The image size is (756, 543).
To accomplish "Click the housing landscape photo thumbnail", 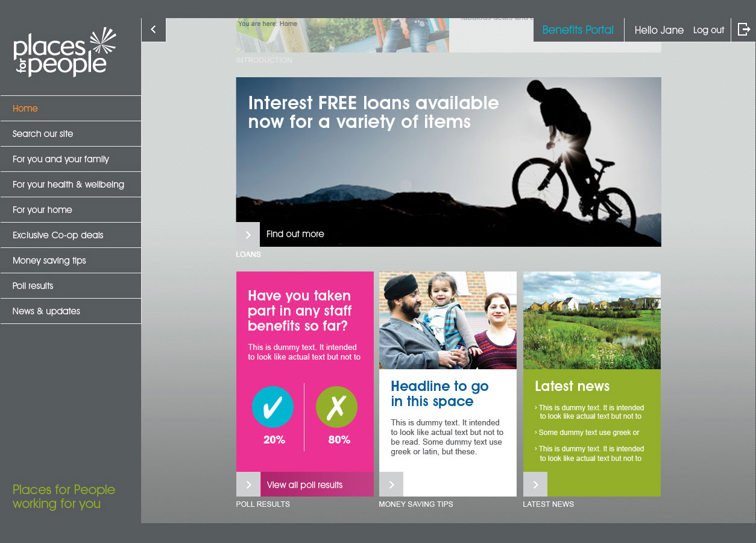I will 591,320.
